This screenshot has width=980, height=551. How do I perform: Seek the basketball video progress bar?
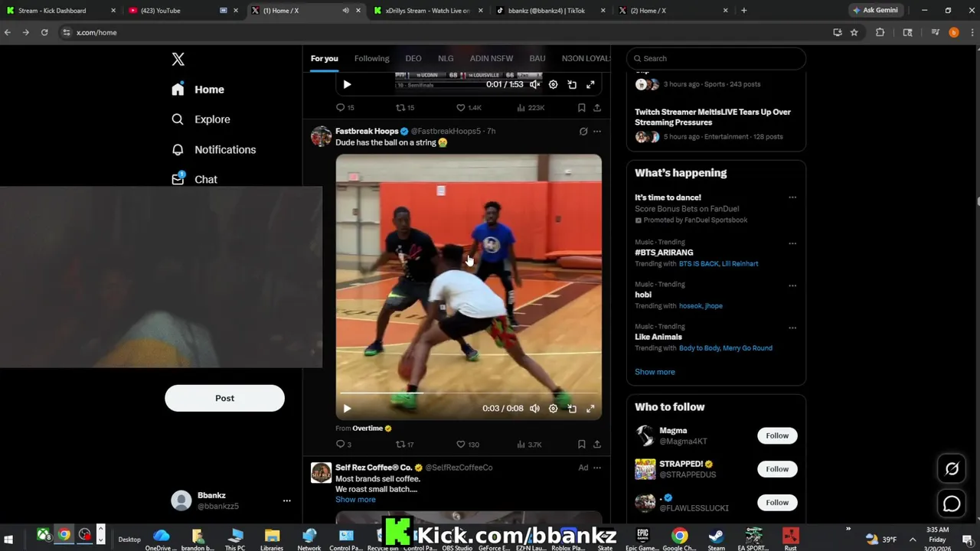coord(469,393)
